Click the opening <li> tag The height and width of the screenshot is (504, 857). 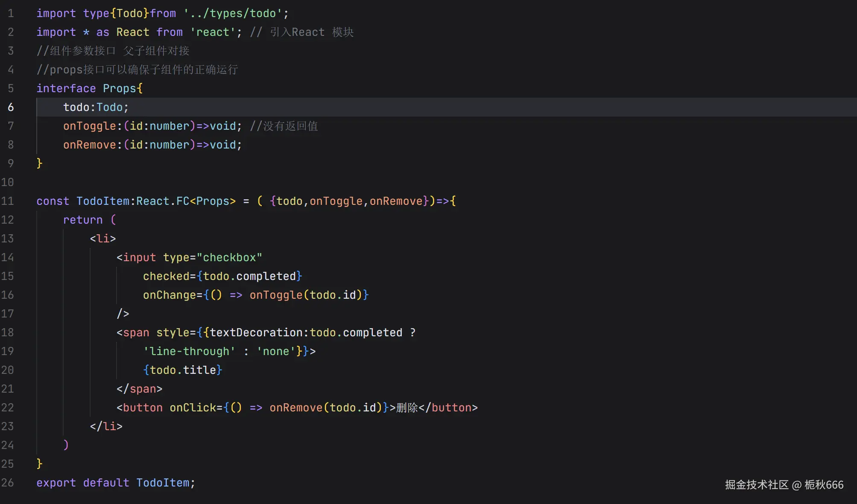click(x=102, y=239)
